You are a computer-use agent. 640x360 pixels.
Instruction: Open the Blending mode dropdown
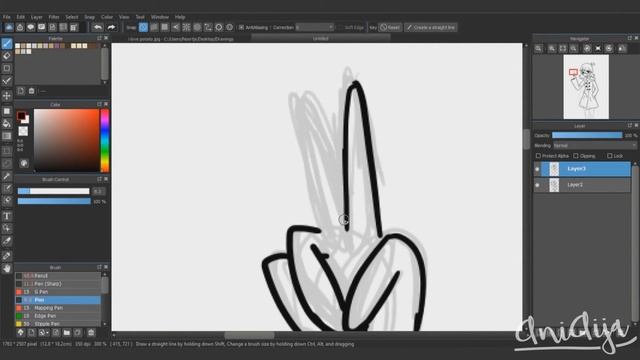coord(595,146)
